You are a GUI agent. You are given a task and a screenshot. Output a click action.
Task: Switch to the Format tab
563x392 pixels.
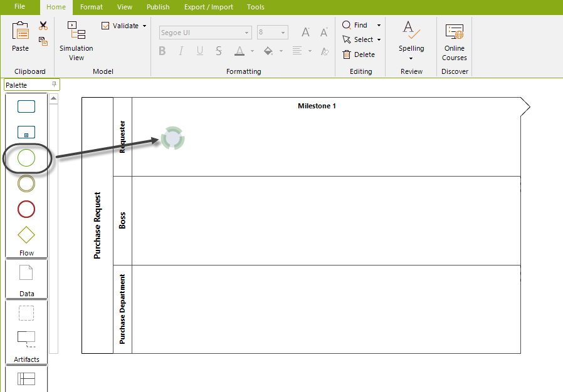[x=91, y=7]
